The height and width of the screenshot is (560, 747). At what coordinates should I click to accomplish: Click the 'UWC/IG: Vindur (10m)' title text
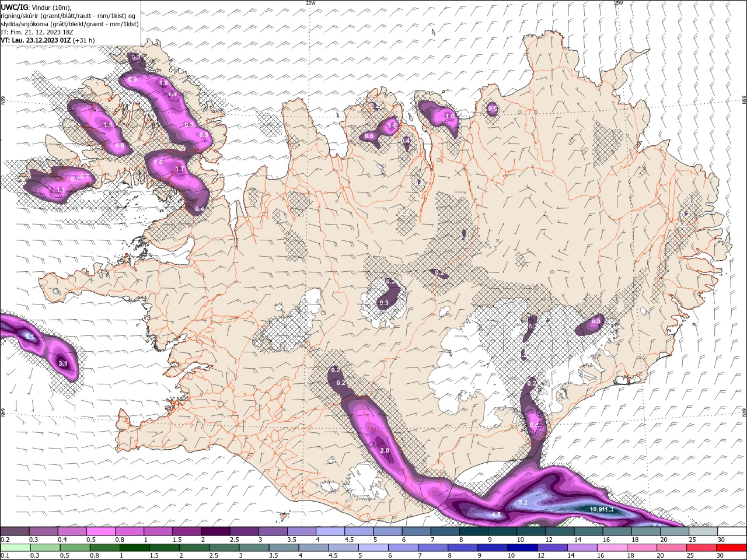tap(36, 7)
